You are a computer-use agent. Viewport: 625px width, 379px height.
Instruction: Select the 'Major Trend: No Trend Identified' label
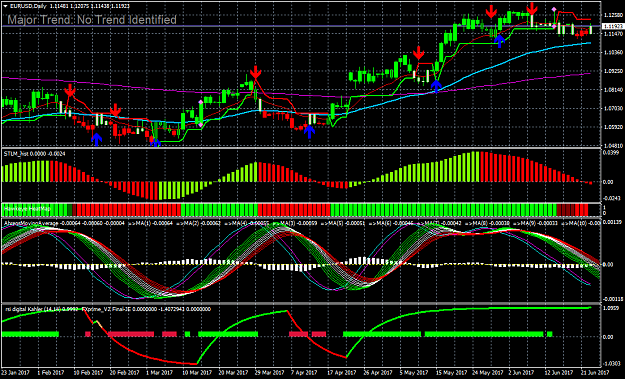(x=92, y=20)
